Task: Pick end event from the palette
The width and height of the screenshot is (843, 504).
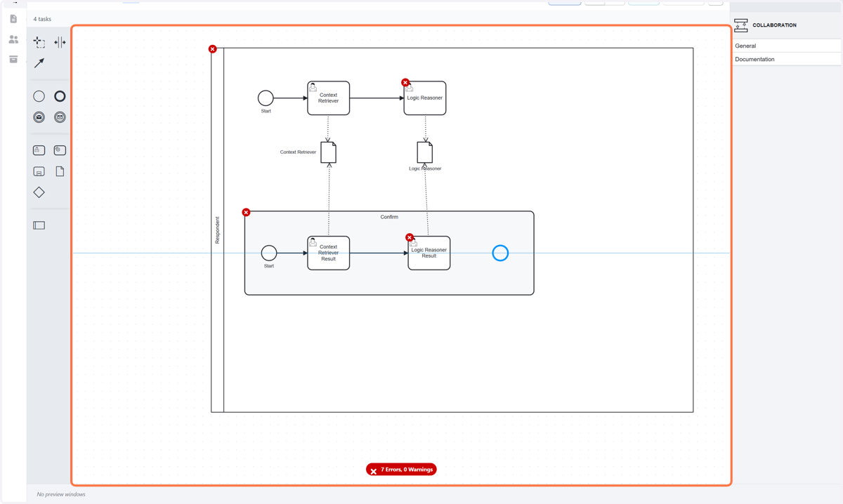Action: pyautogui.click(x=60, y=96)
